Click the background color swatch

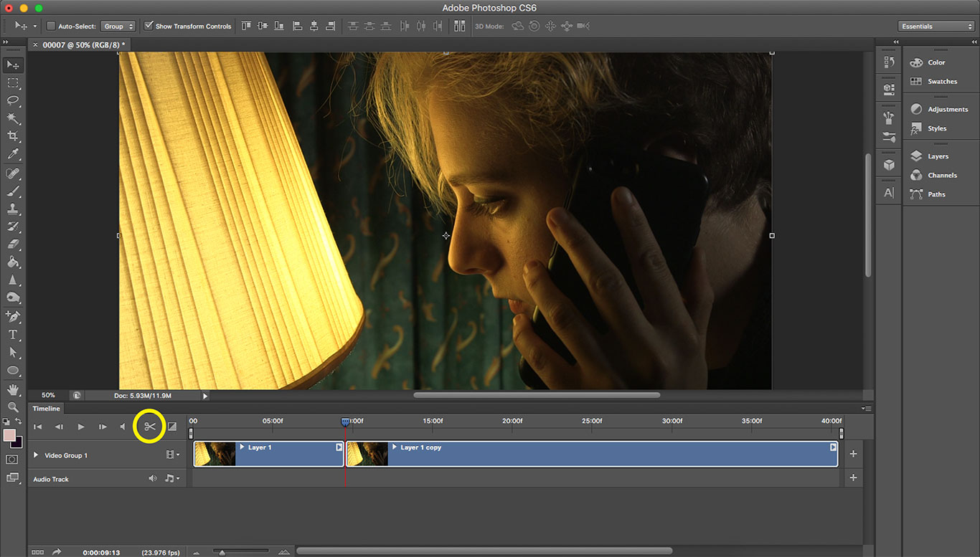17,442
